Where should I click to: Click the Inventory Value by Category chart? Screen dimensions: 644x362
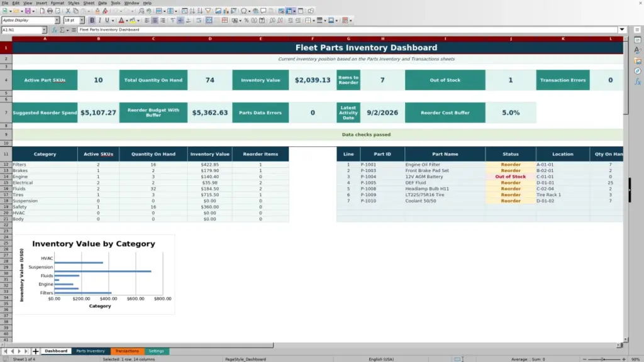(x=94, y=275)
